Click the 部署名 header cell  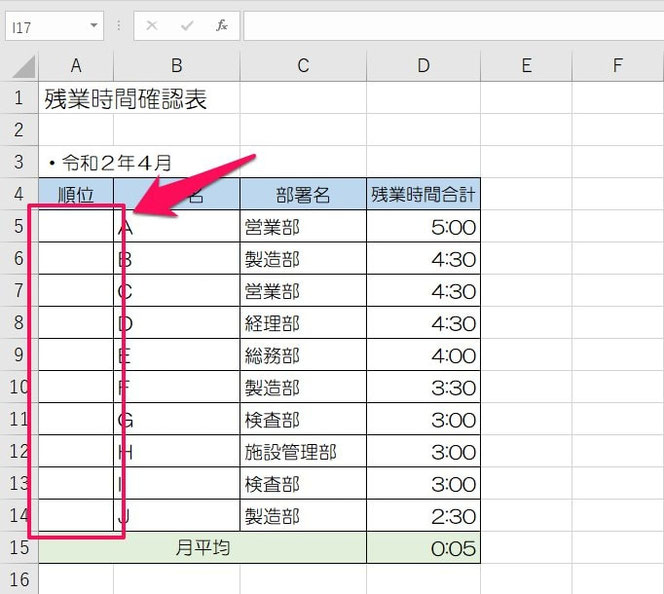point(303,194)
